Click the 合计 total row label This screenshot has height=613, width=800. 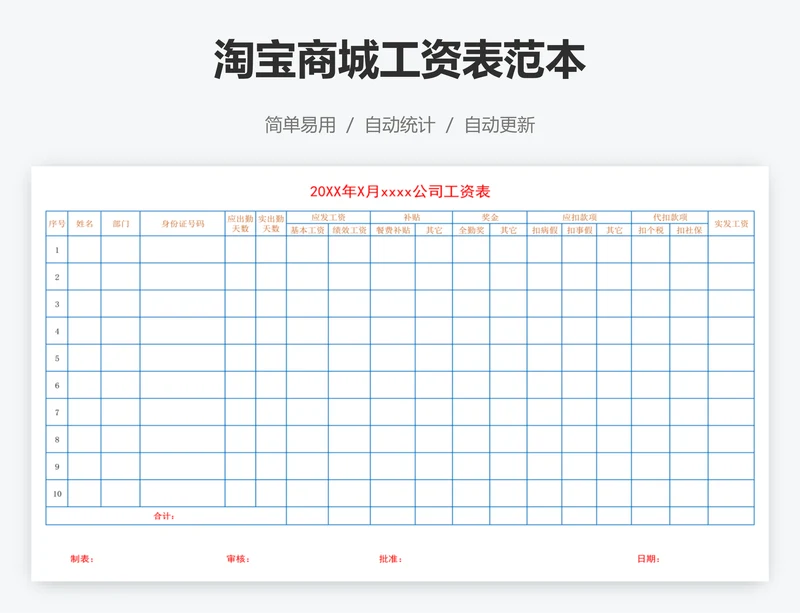[x=164, y=516]
